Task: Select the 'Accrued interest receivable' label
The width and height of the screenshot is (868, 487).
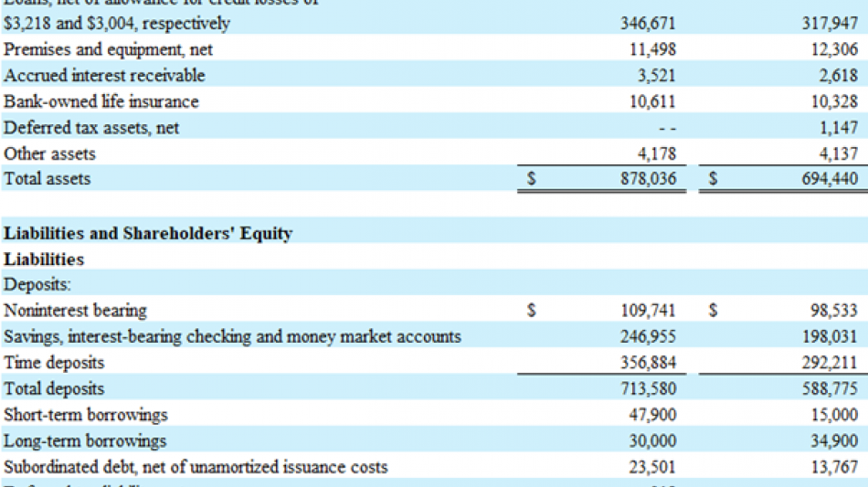Action: 104,75
